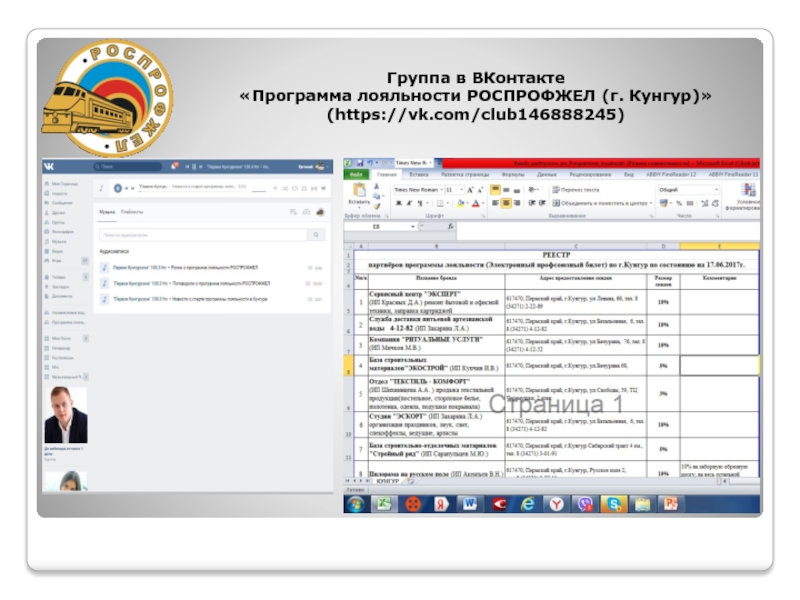Apply percent style number format

(x=679, y=203)
